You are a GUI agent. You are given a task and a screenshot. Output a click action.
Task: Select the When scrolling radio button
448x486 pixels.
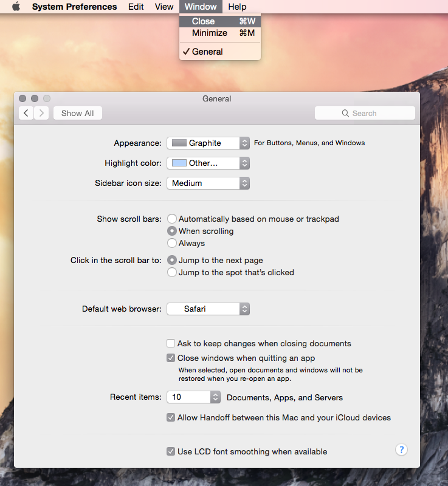pos(172,231)
